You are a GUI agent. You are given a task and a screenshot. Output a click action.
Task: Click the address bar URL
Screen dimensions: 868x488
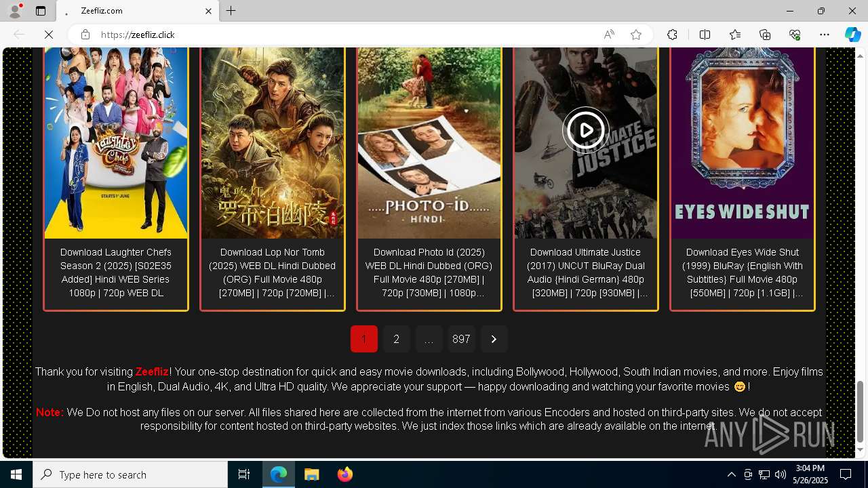click(138, 35)
